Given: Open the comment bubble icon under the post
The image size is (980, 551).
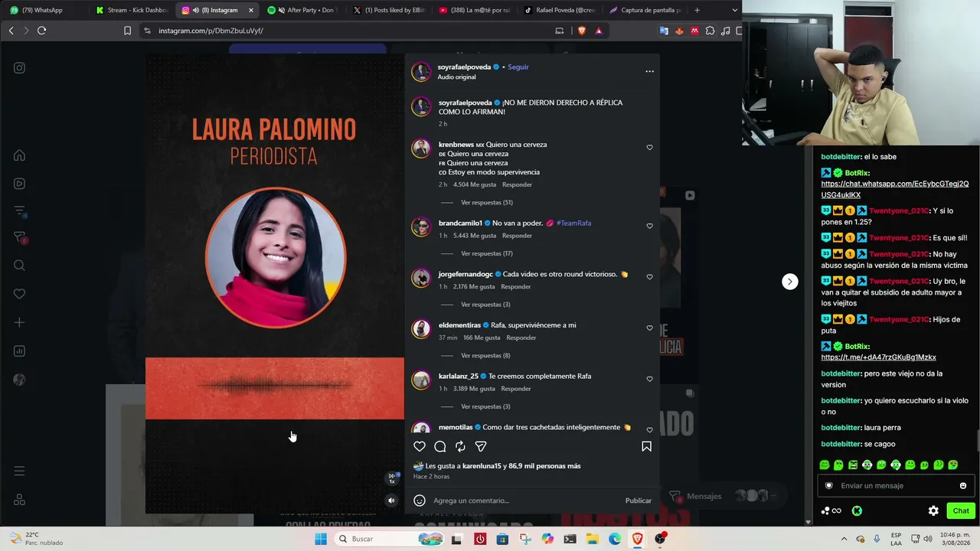Looking at the screenshot, I should click(440, 446).
